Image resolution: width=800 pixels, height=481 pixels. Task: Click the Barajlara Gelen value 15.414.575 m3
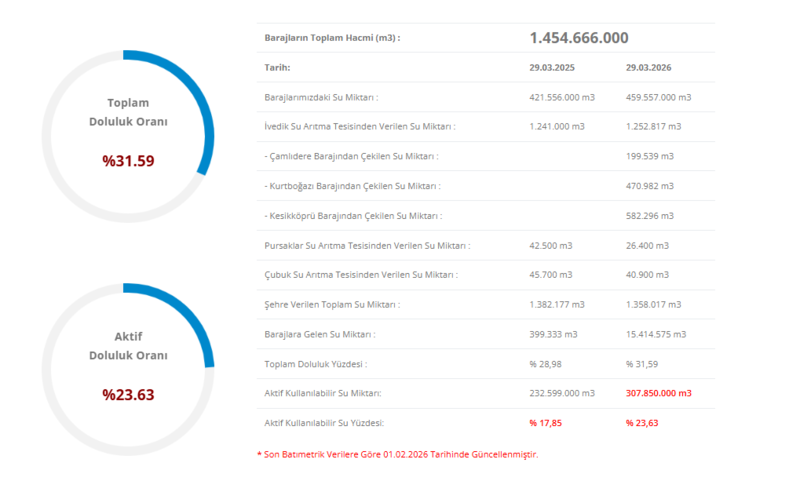658,334
